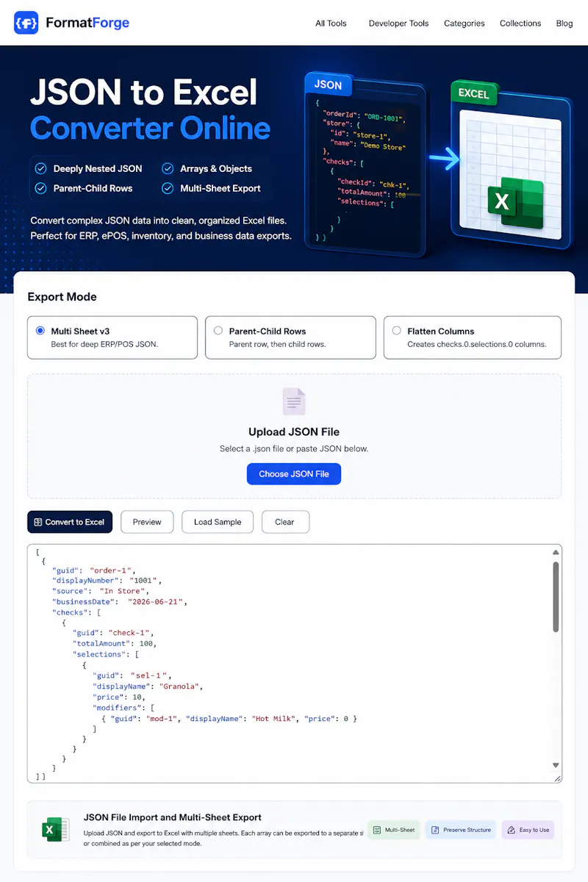Click the Upload JSON File heading
The image size is (588, 882).
(294, 431)
